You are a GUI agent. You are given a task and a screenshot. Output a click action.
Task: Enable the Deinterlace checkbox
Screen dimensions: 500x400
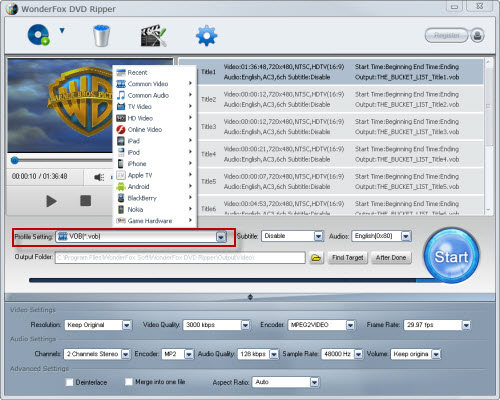click(x=69, y=382)
